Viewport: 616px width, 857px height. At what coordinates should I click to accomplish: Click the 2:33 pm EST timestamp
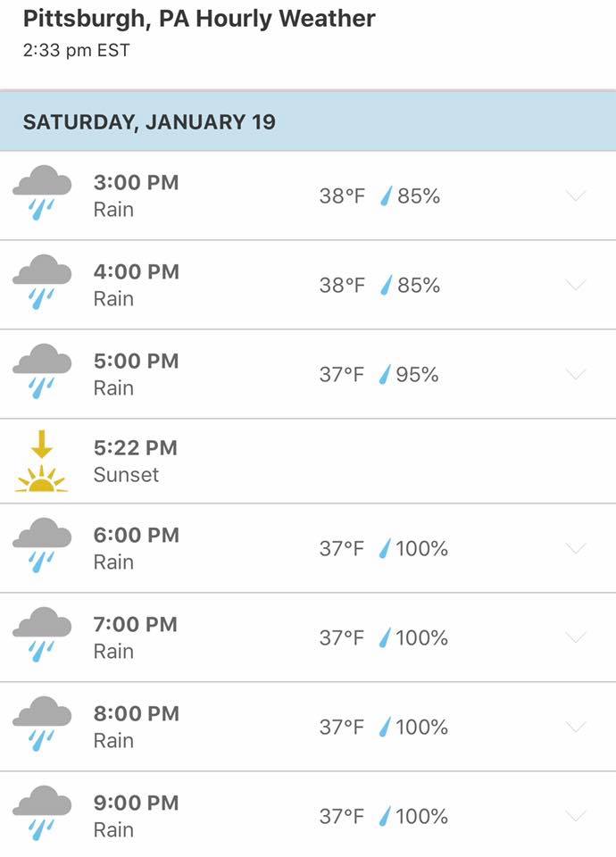(x=76, y=50)
